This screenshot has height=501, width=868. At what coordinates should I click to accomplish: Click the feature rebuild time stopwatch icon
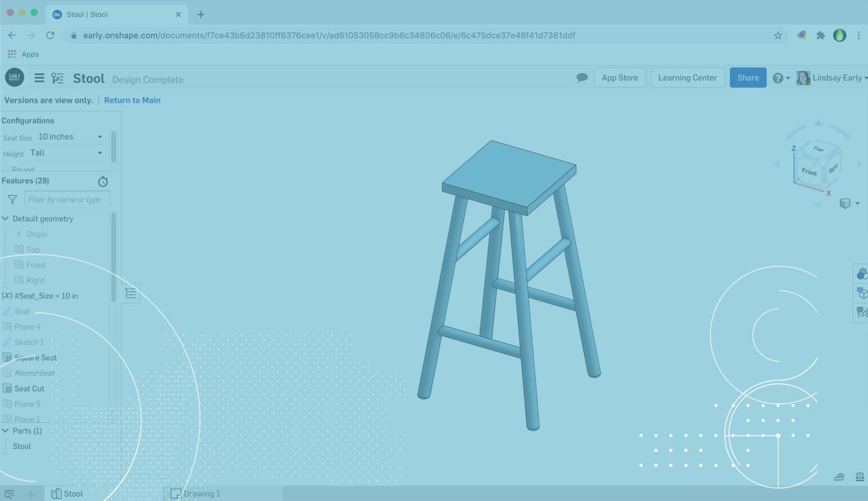103,181
